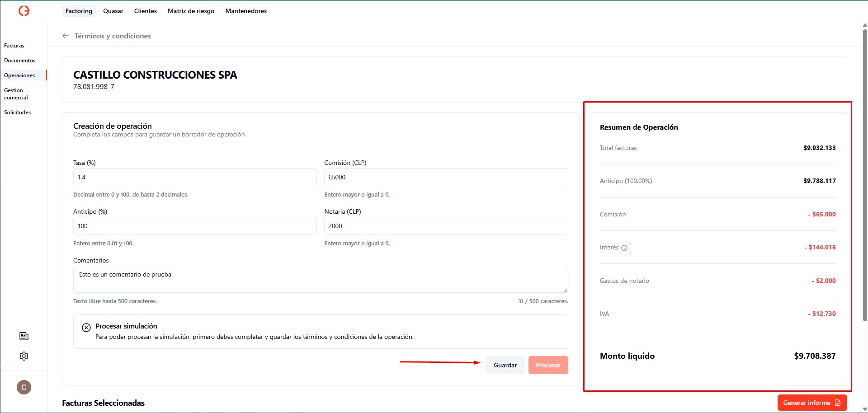The height and width of the screenshot is (413, 868).
Task: Go to Clientes in top navigation
Action: coord(145,11)
